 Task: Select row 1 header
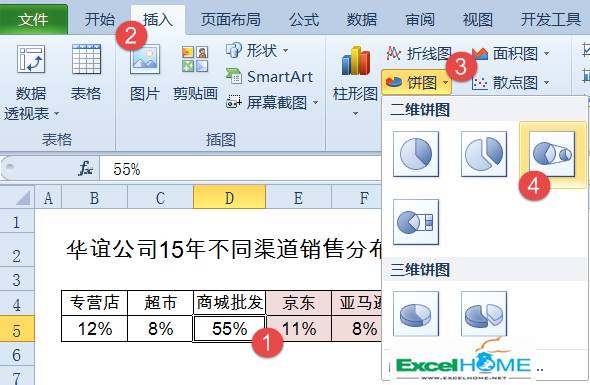click(17, 222)
